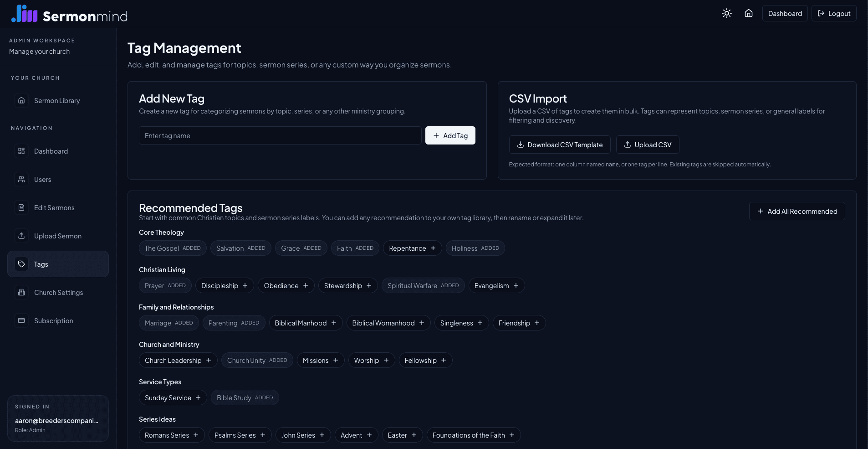Click plus icon on Foundations of the Faith
Image resolution: width=868 pixels, height=449 pixels.
(512, 435)
